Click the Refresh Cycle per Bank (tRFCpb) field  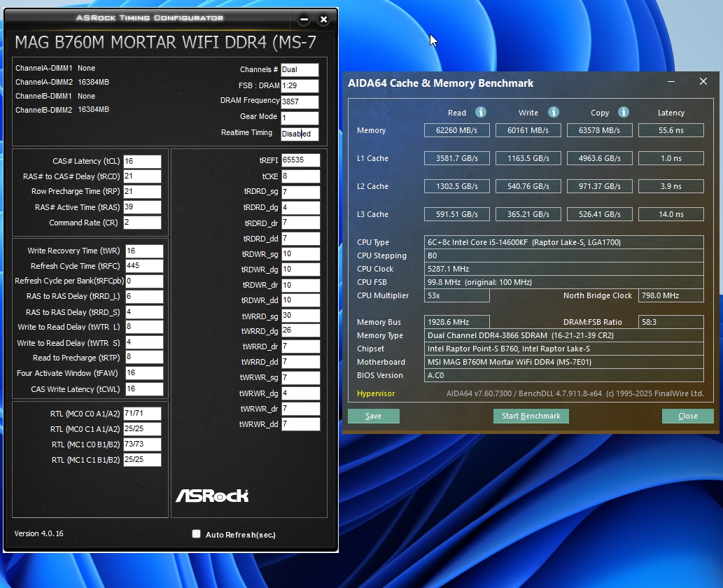[x=144, y=281]
